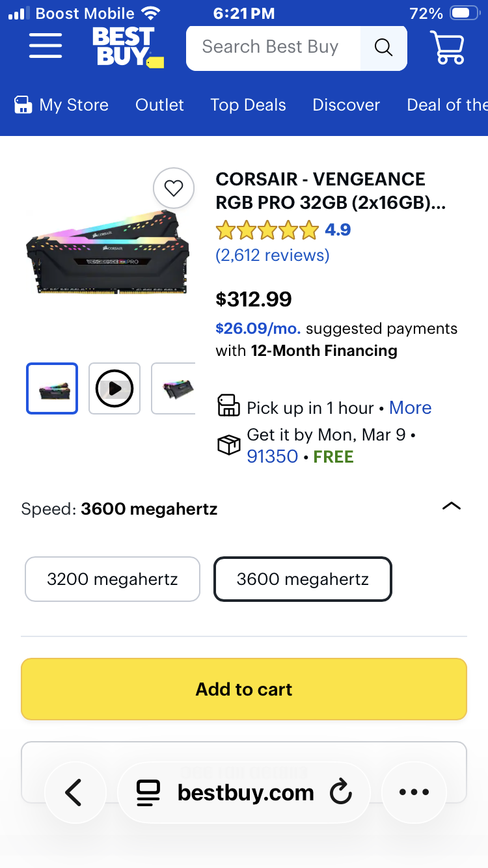Open the hamburger navigation menu
This screenshot has width=488, height=868.
46,47
